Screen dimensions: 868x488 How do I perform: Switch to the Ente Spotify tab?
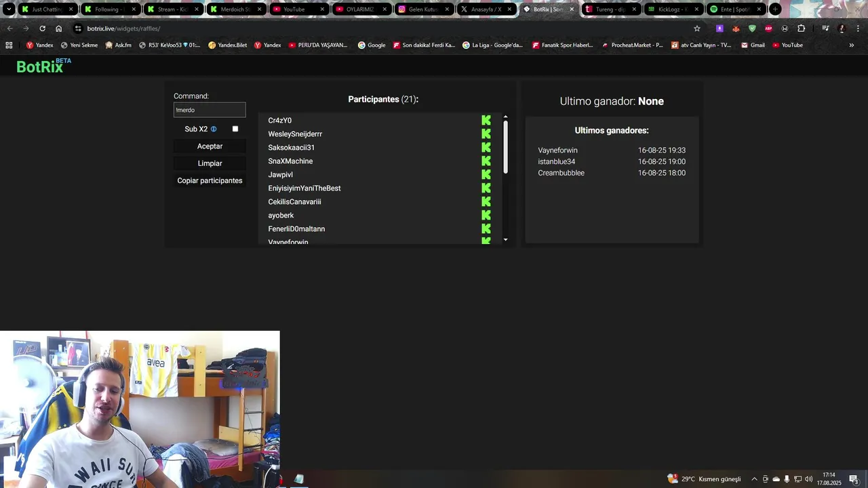[736, 9]
